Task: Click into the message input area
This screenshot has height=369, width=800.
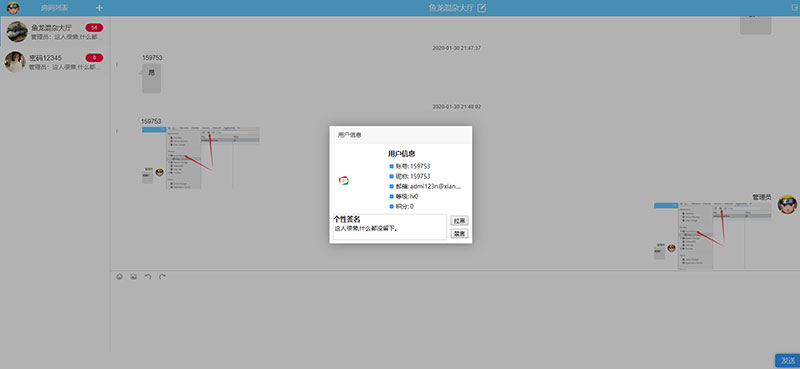Action: coord(454,316)
